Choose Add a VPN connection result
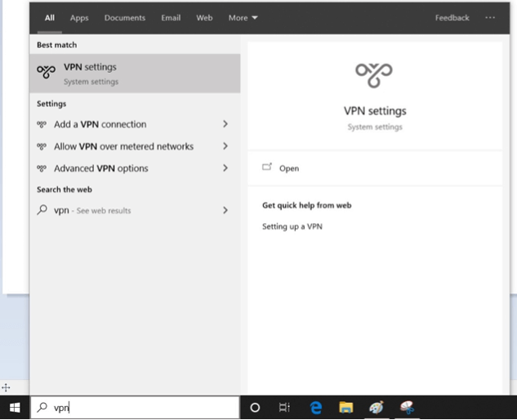The image size is (517, 420). pos(135,124)
